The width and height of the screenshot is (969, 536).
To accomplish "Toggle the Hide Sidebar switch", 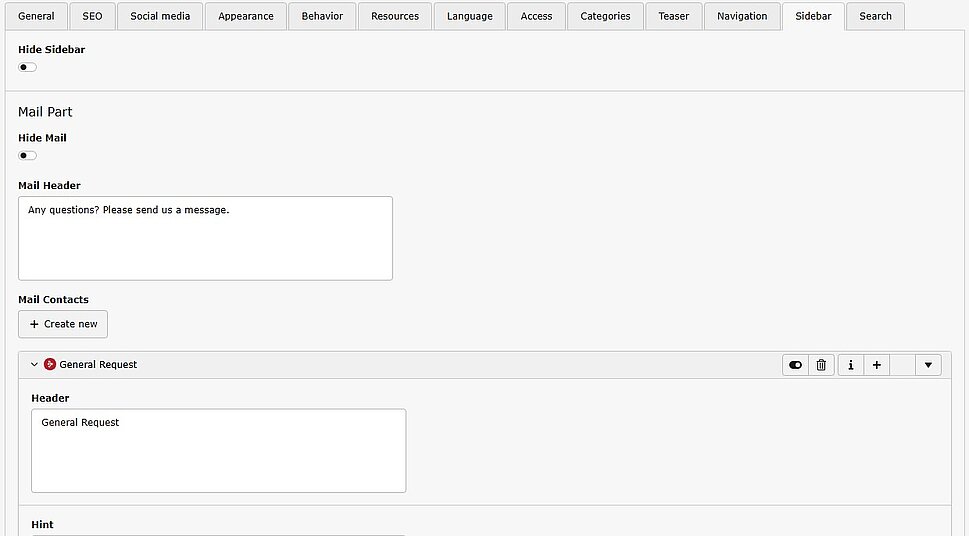I will (x=27, y=67).
